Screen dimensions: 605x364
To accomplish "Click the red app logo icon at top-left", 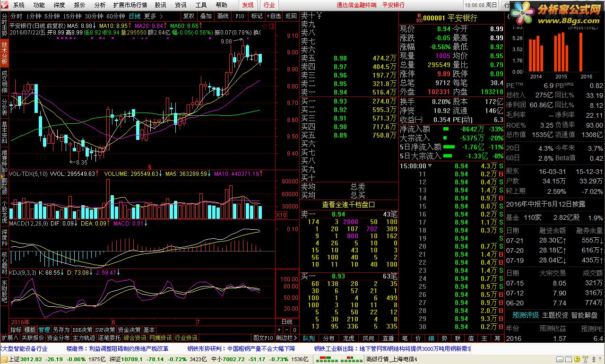I will 5,5.
